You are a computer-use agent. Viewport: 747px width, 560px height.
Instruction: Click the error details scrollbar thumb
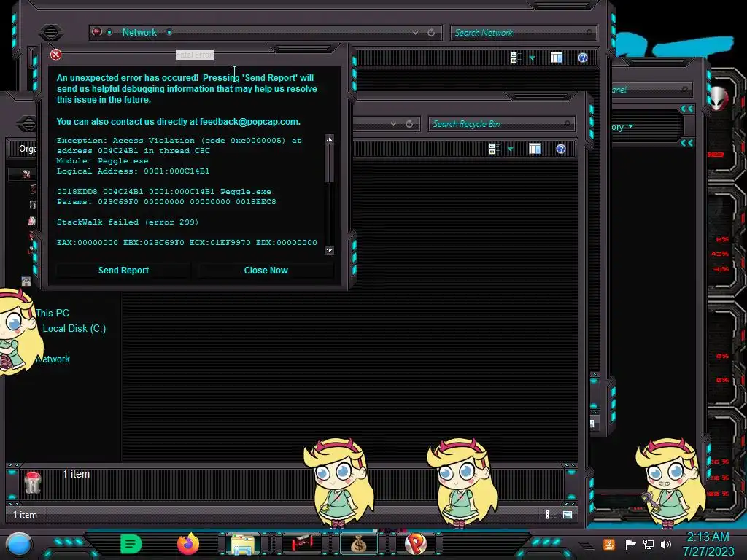(329, 163)
